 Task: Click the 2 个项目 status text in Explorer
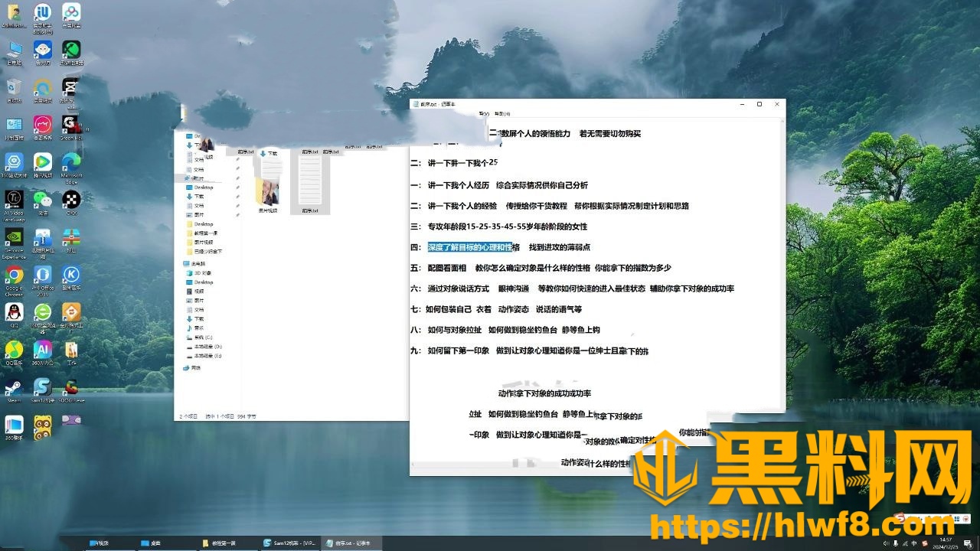tap(188, 416)
